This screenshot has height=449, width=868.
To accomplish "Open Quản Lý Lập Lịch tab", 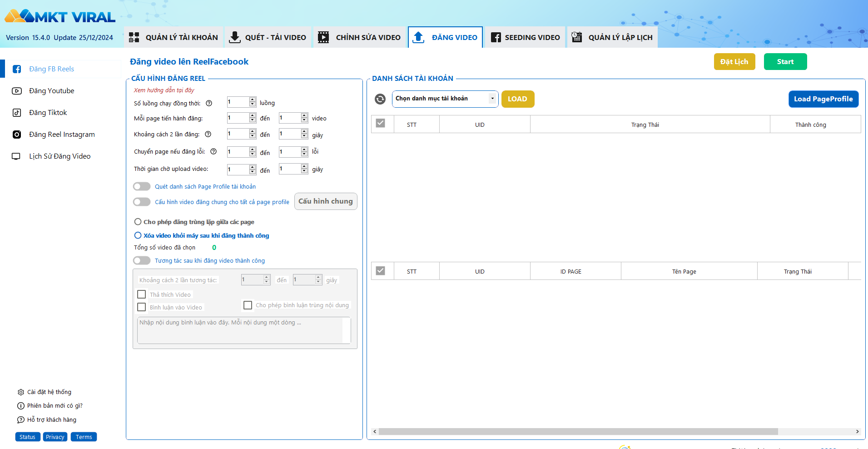I will click(x=612, y=37).
